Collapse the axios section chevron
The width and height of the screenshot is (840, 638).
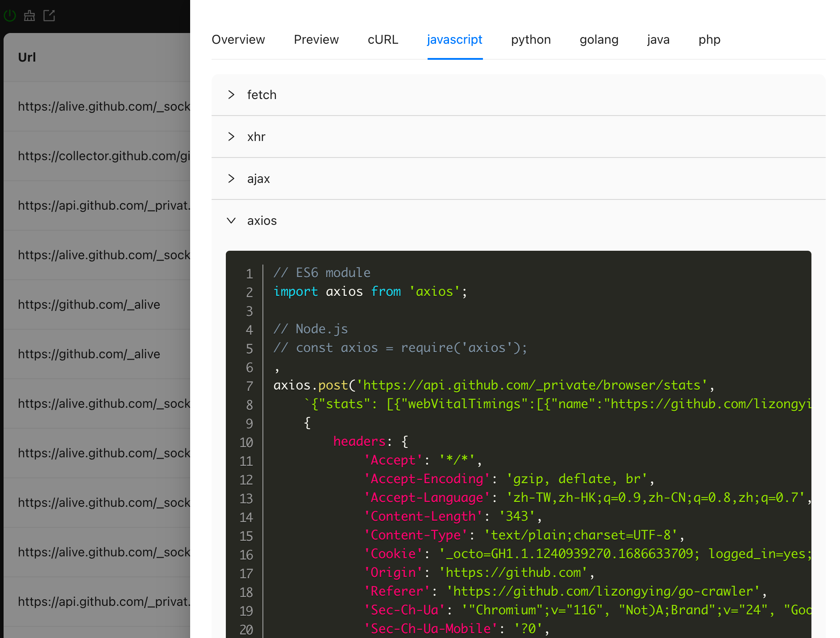(x=231, y=220)
